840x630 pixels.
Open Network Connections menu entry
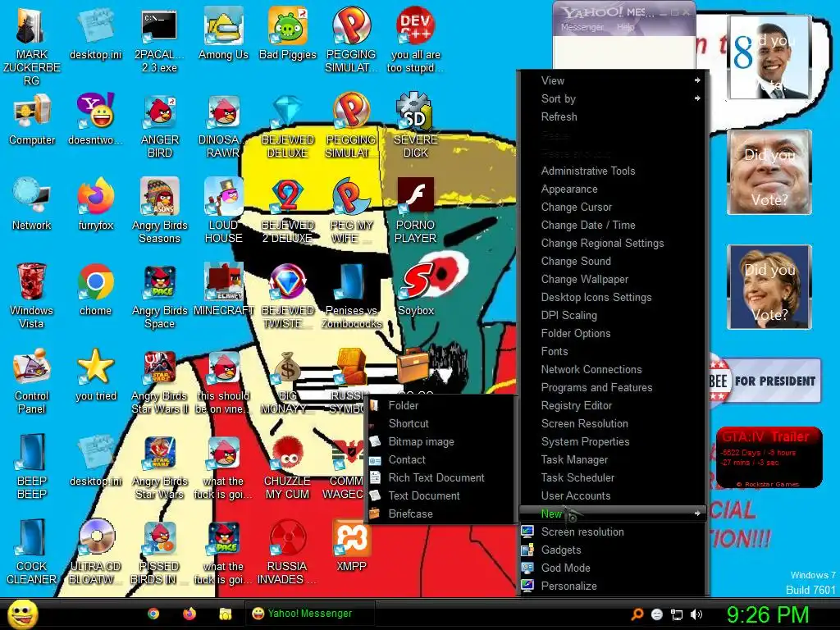pyautogui.click(x=613, y=369)
